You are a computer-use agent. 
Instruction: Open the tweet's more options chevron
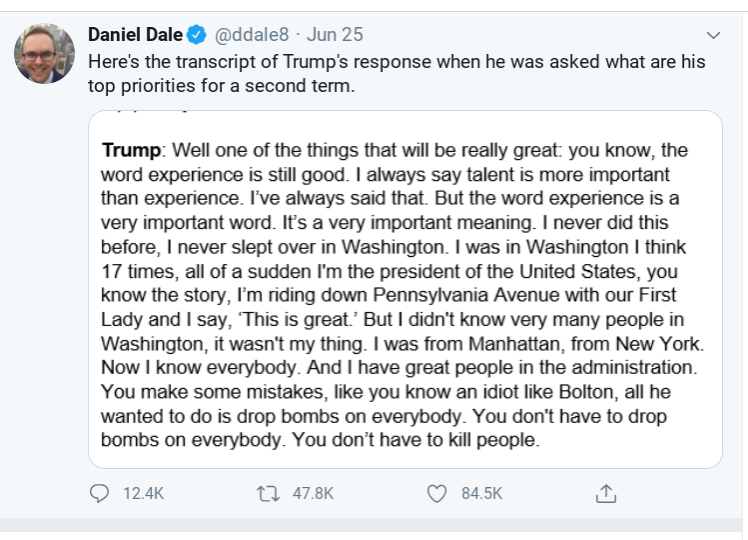(x=713, y=35)
